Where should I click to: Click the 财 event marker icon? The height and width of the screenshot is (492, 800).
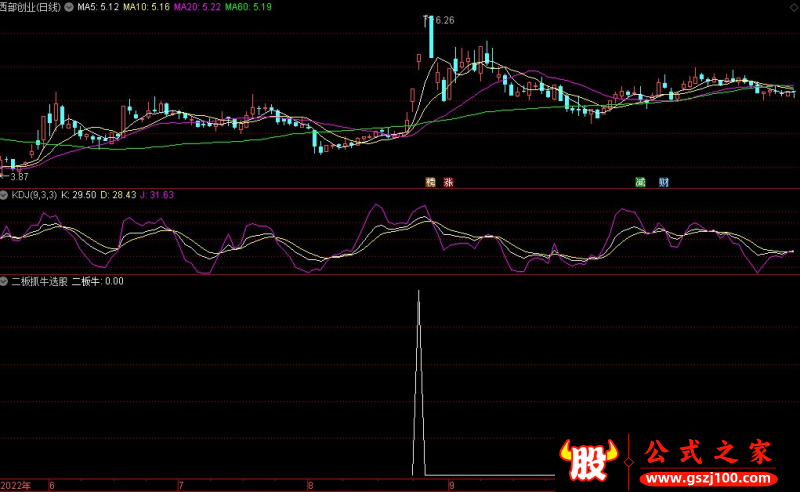tap(663, 182)
